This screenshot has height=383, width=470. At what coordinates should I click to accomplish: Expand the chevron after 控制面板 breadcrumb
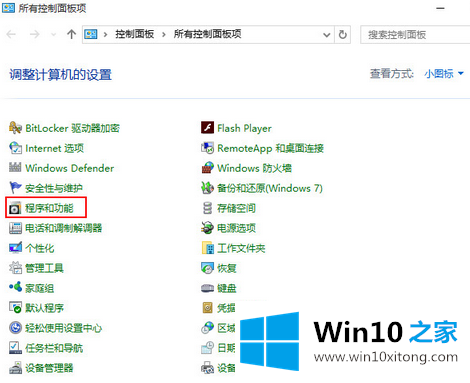[164, 34]
